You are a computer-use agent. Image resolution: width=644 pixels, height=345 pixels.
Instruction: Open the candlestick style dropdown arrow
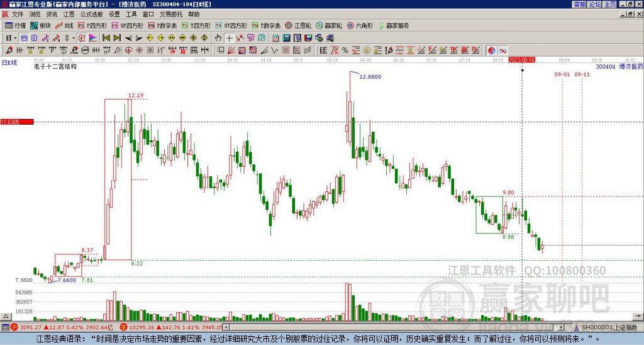(x=73, y=38)
